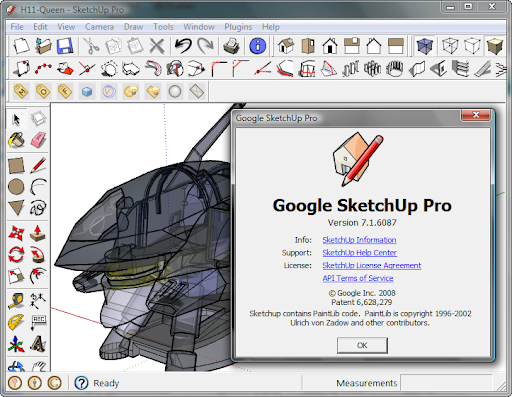Viewport: 512px width, 397px height.
Task: Open the Help menu
Action: click(271, 27)
